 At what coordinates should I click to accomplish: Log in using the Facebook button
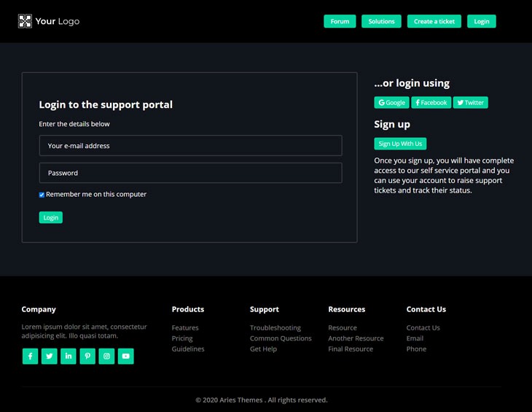(431, 103)
